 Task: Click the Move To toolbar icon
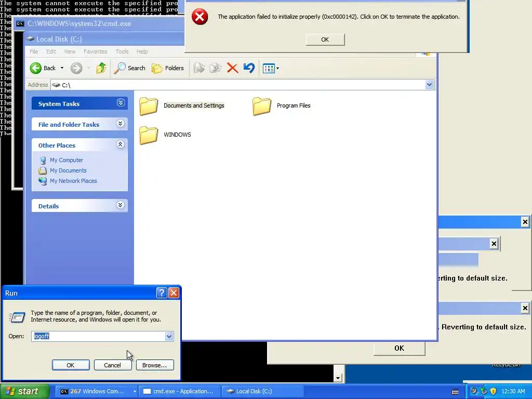199,68
